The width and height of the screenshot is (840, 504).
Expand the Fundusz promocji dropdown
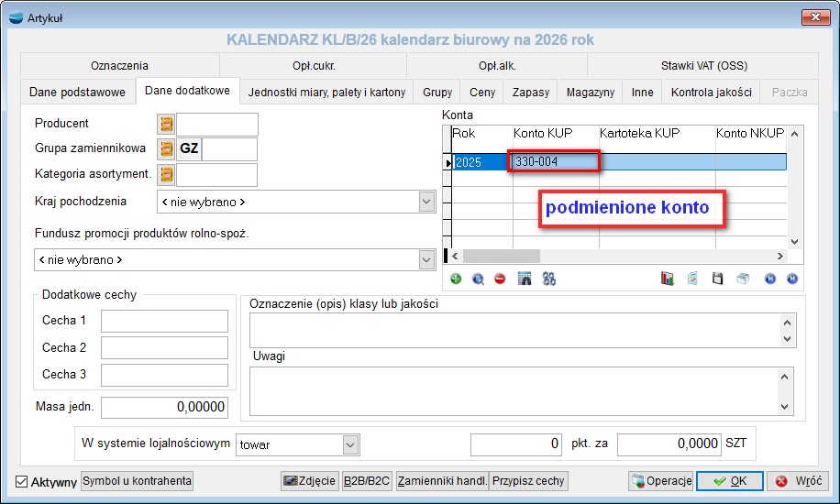click(x=426, y=260)
